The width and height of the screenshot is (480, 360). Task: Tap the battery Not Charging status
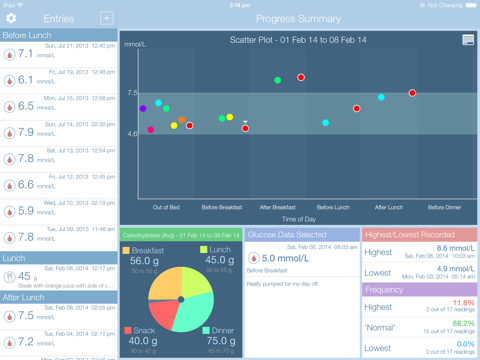pos(448,5)
